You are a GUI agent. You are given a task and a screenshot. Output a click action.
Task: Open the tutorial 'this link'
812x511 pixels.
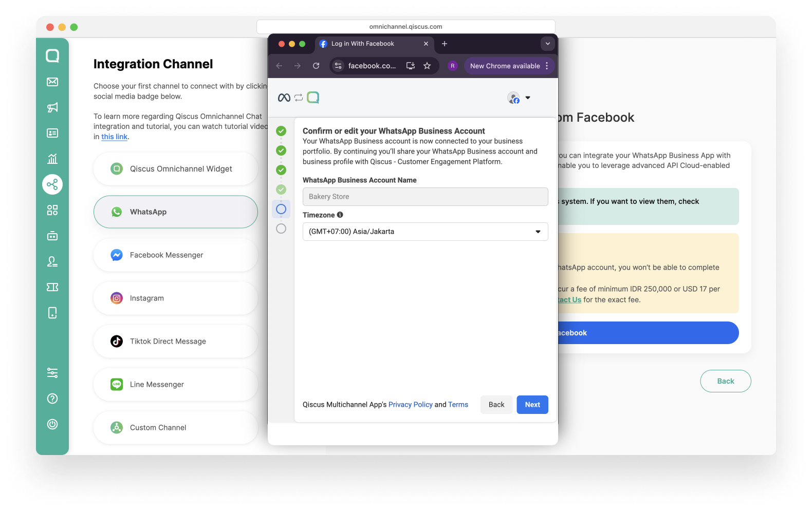coord(114,137)
